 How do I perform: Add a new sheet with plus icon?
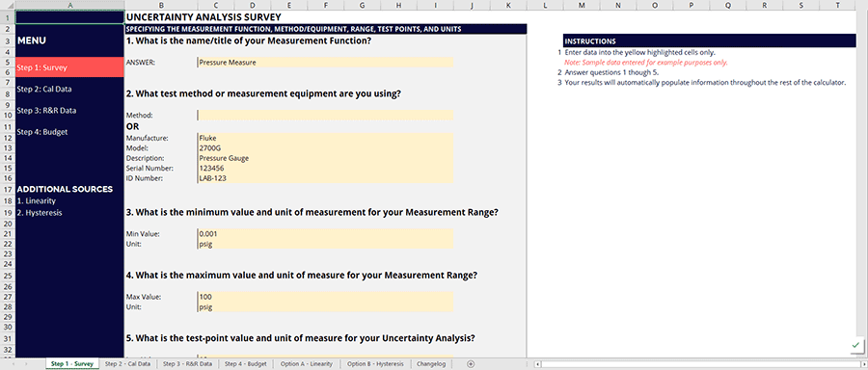(x=471, y=364)
